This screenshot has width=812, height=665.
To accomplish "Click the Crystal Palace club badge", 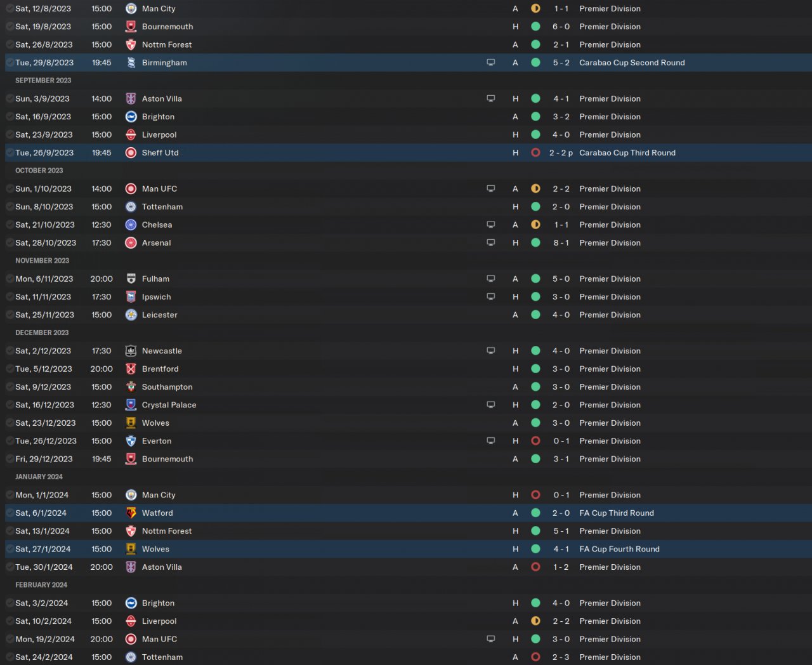I will point(131,405).
